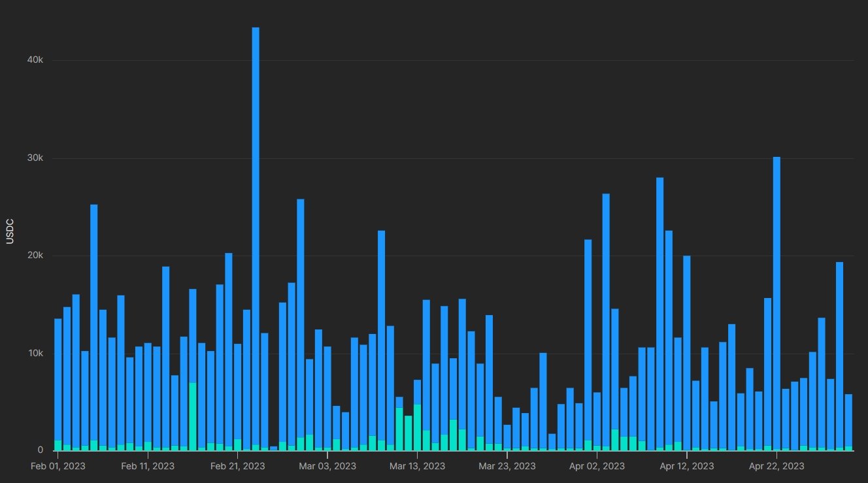
Task: Click the tallest blue bar exceeding 40k
Action: (x=256, y=235)
